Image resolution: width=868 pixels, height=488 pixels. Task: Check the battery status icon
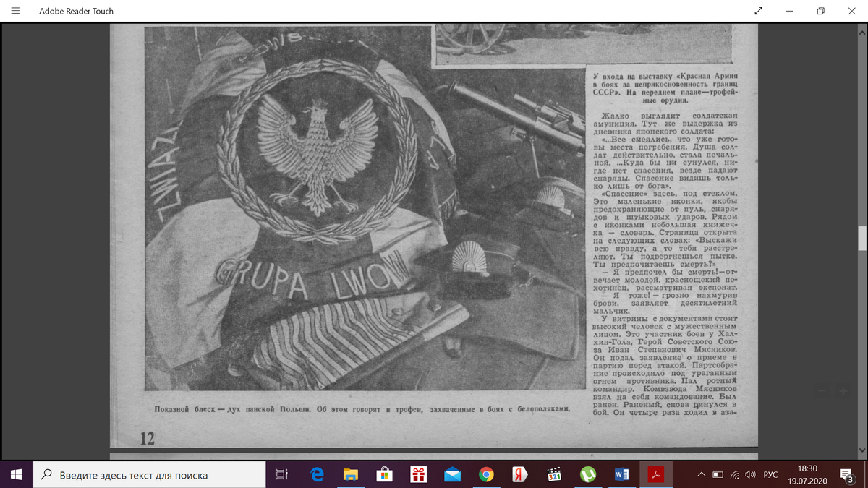(718, 475)
